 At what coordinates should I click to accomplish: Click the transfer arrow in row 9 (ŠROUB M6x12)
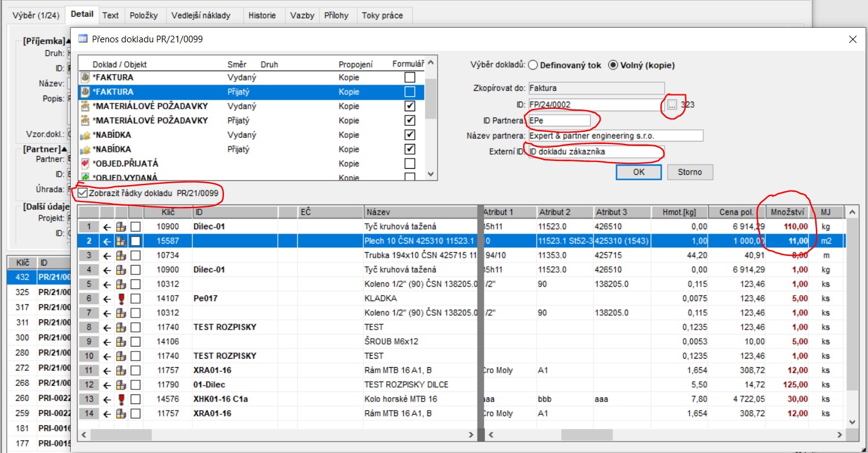107,341
